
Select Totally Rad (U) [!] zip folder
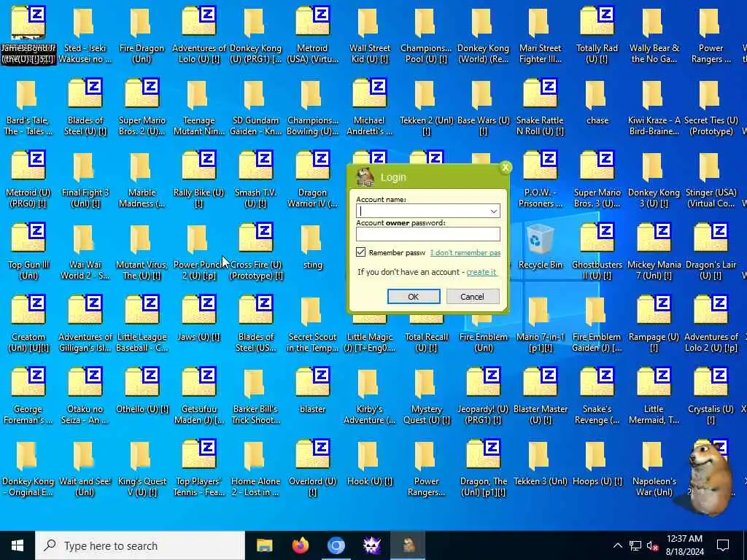[x=597, y=34]
